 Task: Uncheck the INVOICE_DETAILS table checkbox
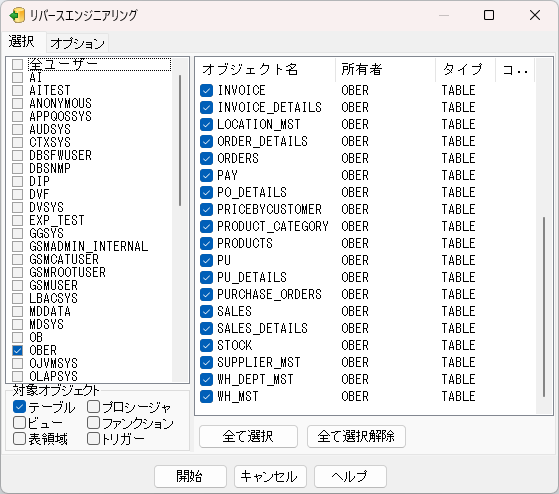[206, 108]
